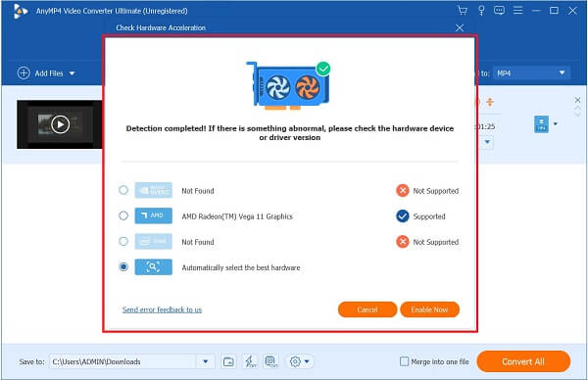Select the AMD Radeon Vega 11 radio button
This screenshot has width=588, height=380.
tap(123, 215)
